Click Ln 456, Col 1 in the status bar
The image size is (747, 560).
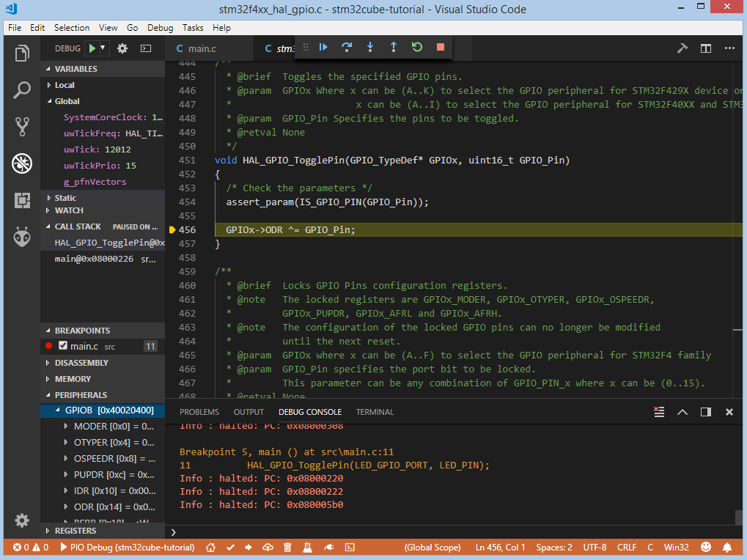point(500,547)
